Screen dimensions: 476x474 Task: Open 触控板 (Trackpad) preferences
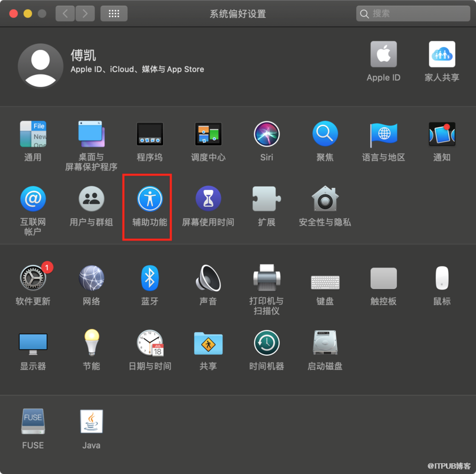tap(383, 278)
